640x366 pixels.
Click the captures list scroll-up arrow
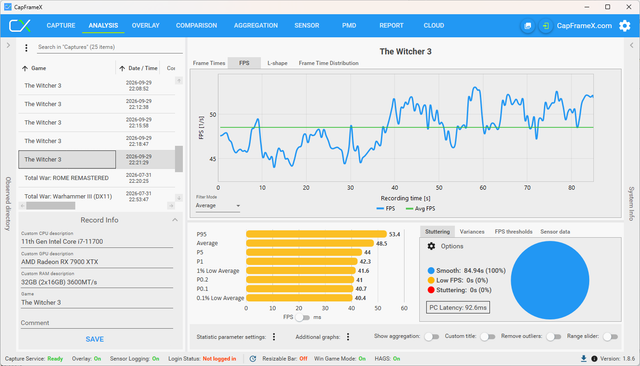[x=179, y=81]
